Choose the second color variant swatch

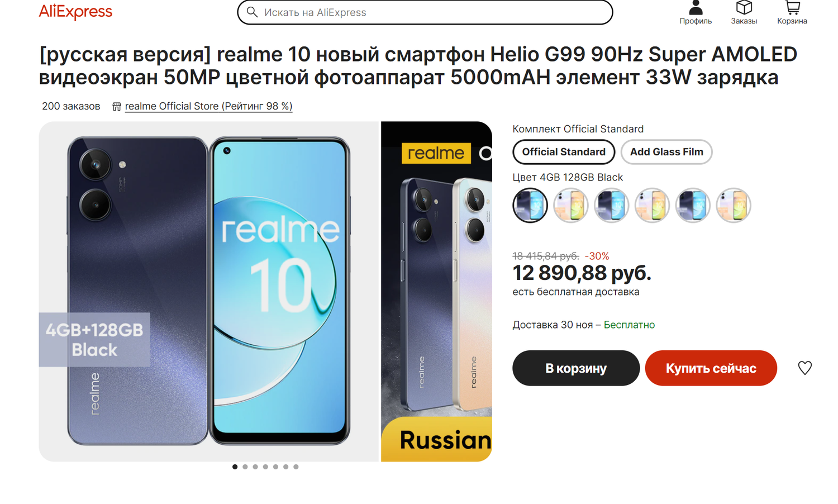pyautogui.click(x=571, y=205)
